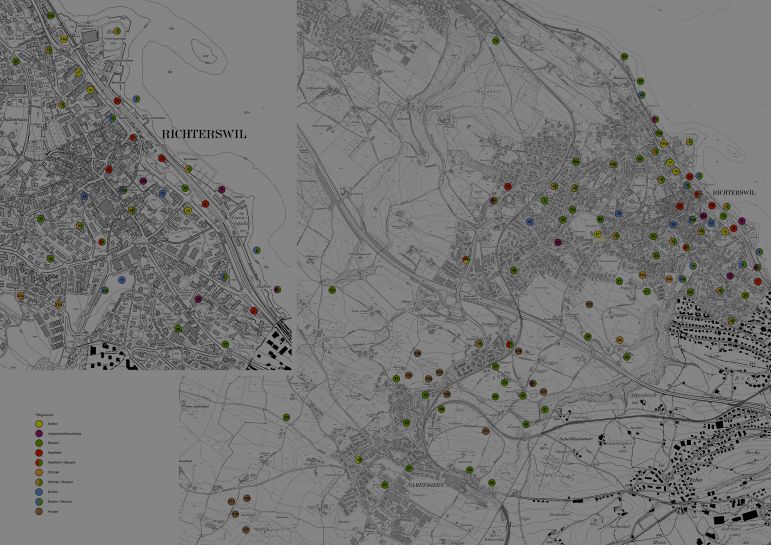The image size is (771, 545).
Task: Click the yellow circle in the legend
Action: pos(37,424)
